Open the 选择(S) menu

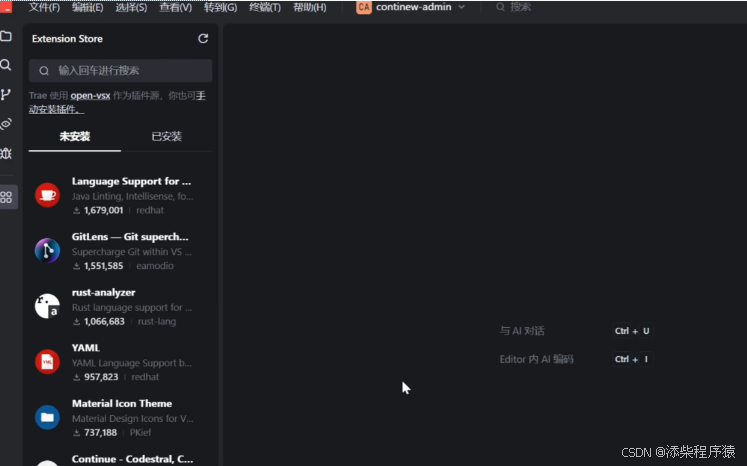coord(131,8)
